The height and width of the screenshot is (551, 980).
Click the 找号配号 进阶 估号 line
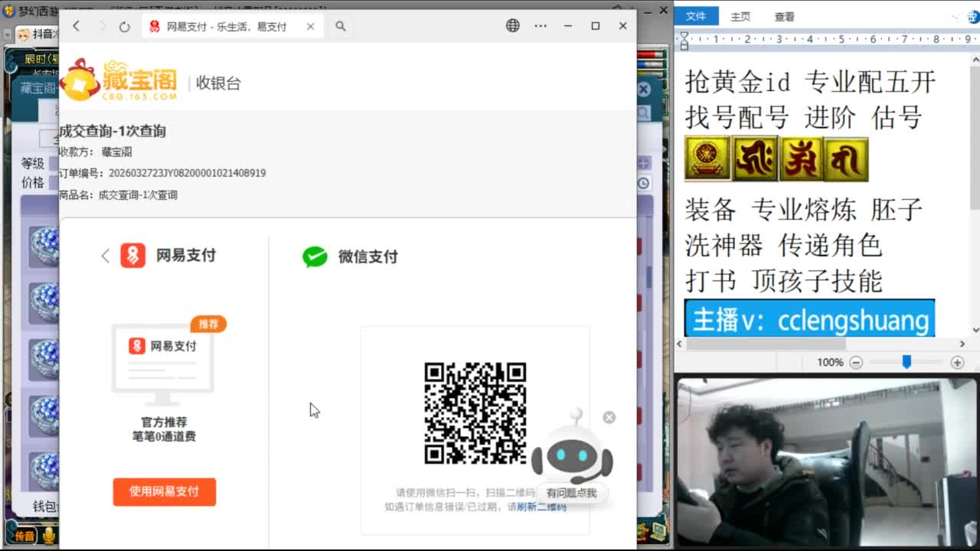(x=803, y=118)
